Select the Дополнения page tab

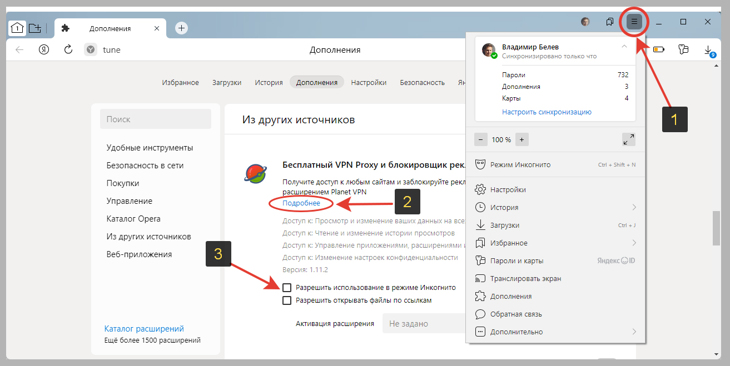tap(317, 82)
